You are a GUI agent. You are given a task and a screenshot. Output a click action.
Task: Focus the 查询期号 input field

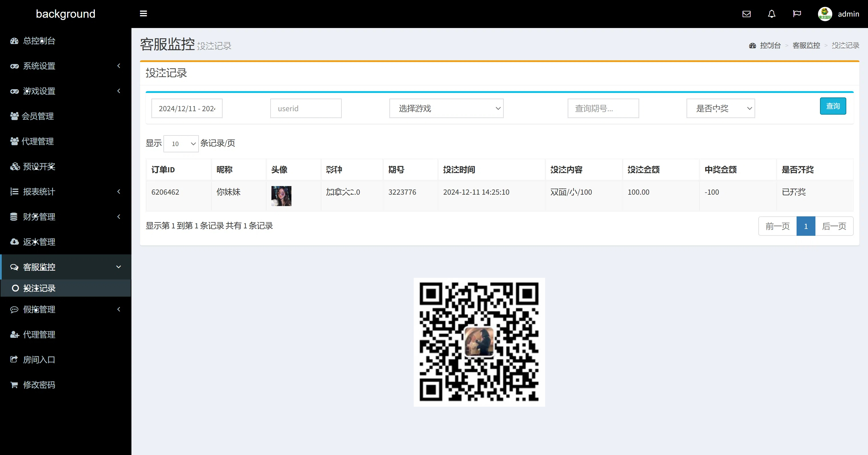tap(603, 108)
